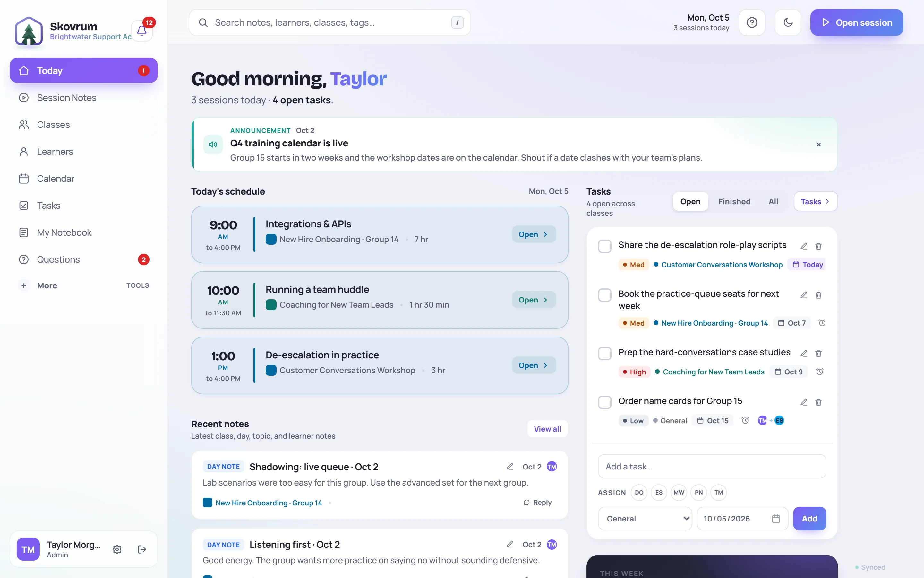Edit the 'Shadowing: live queue' note with pencil icon
The image size is (924, 578).
tap(510, 466)
